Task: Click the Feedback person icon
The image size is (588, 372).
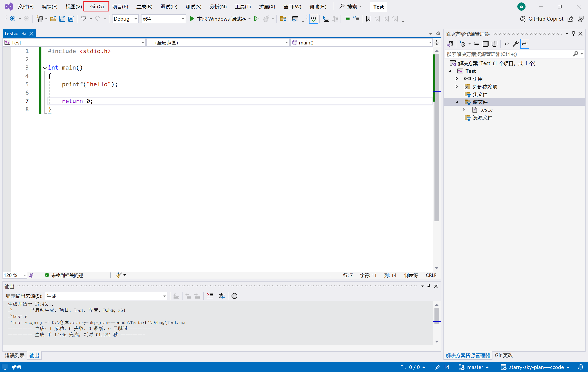Action: 581,19
